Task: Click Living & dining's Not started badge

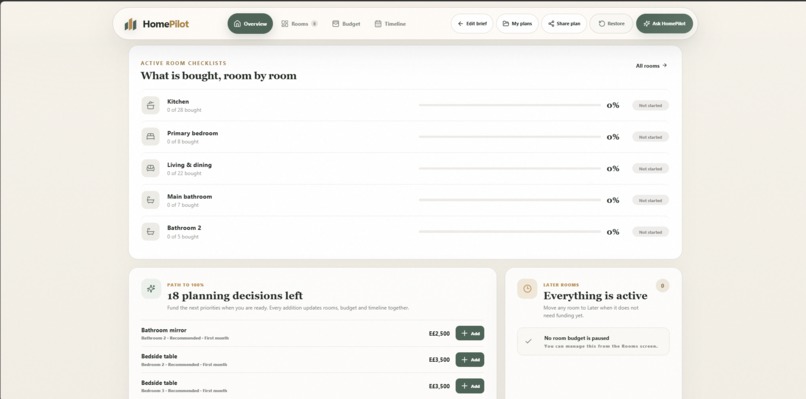Action: [650, 169]
